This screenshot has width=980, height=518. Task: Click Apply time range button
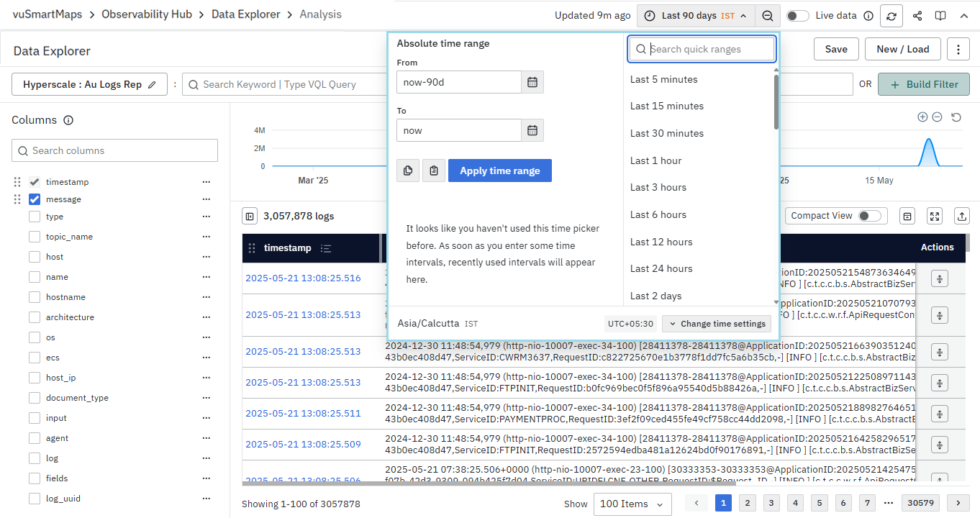[499, 171]
